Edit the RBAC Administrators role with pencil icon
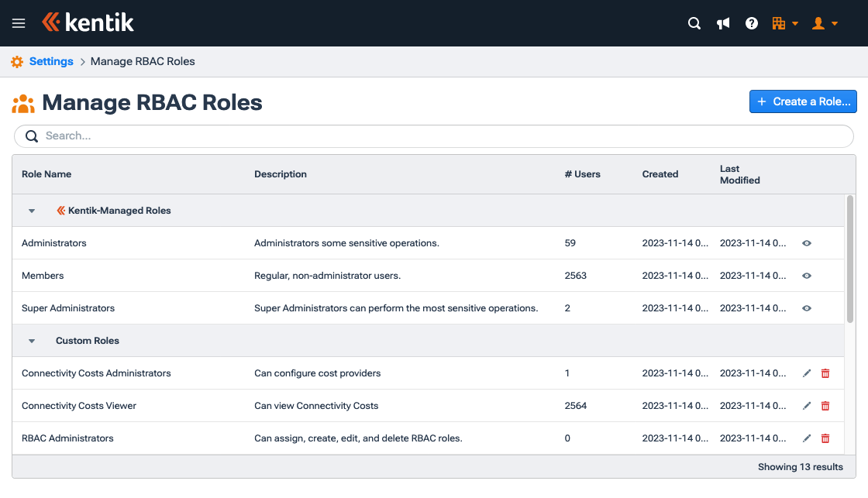Image resolution: width=868 pixels, height=498 pixels. pyautogui.click(x=807, y=438)
